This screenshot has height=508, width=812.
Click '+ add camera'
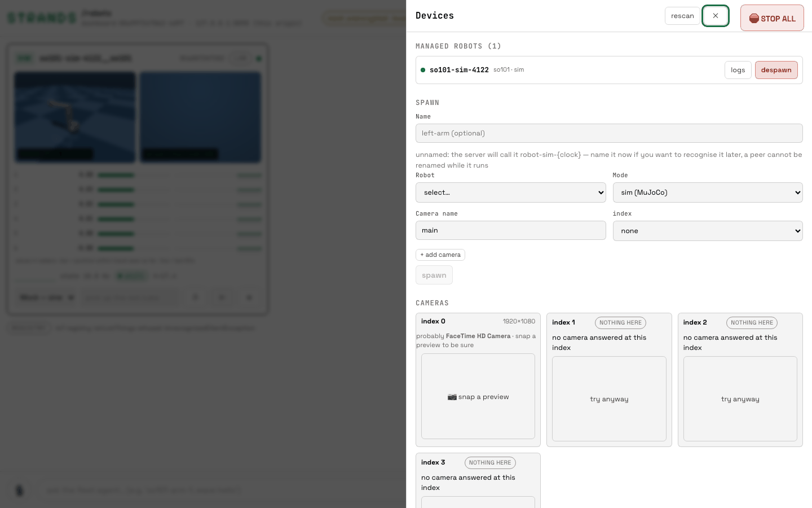point(440,255)
